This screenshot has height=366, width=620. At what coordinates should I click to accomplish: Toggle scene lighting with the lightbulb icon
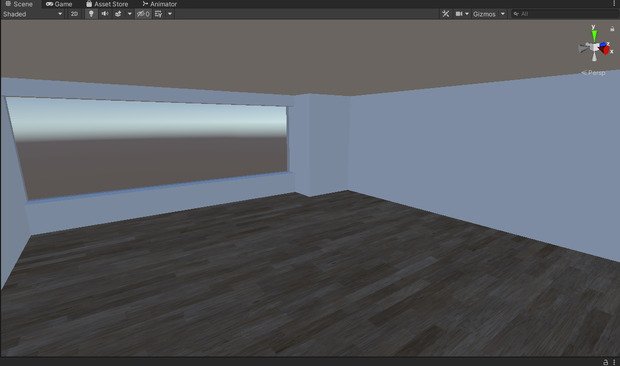[91, 14]
